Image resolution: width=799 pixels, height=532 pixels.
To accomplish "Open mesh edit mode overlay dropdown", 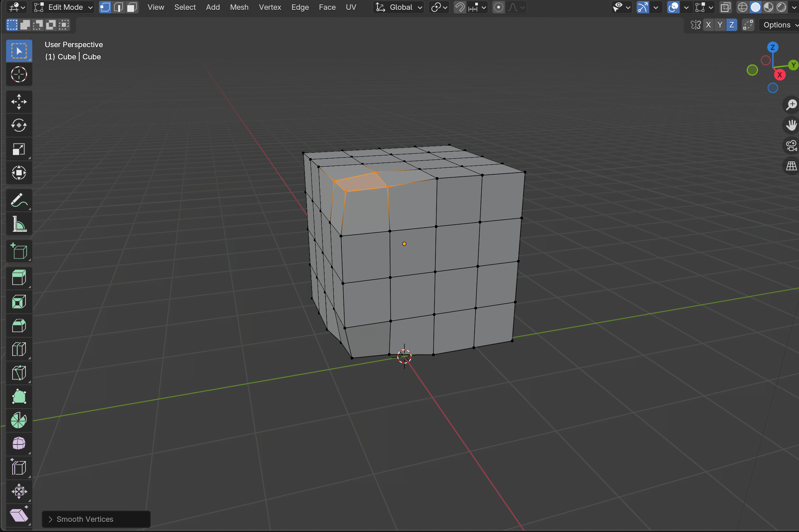I will pyautogui.click(x=704, y=7).
